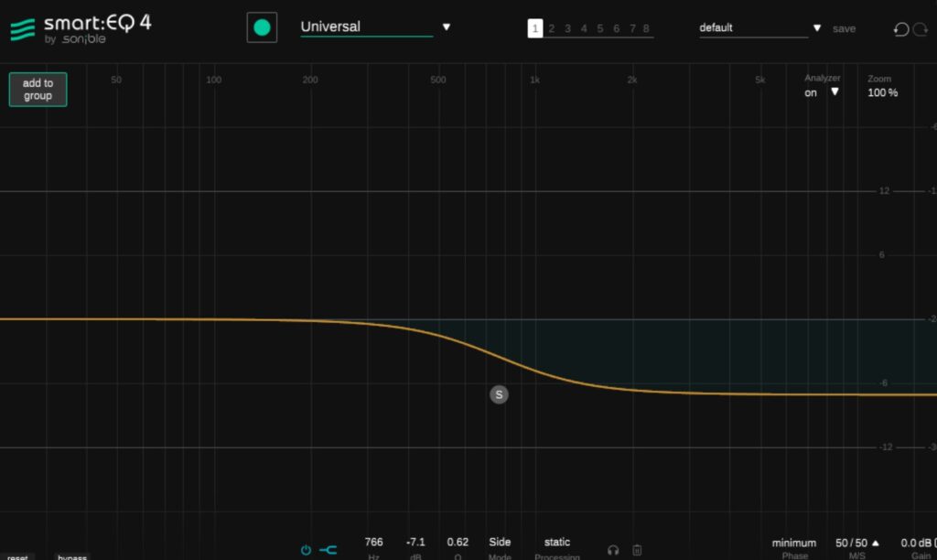The image size is (937, 560).
Task: Click the 766 Hz frequency field
Action: click(x=373, y=543)
